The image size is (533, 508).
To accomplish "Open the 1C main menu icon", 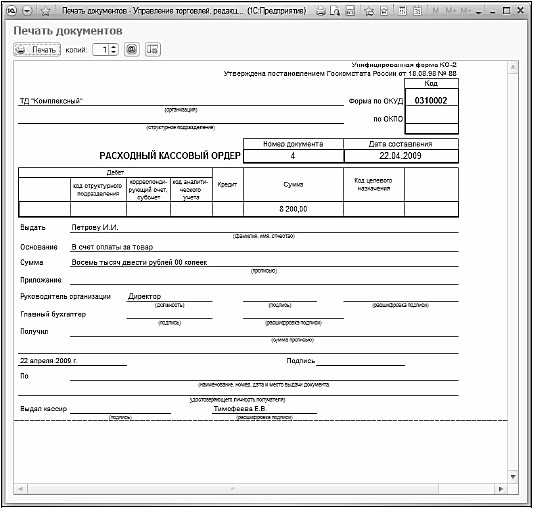I will pyautogui.click(x=12, y=11).
